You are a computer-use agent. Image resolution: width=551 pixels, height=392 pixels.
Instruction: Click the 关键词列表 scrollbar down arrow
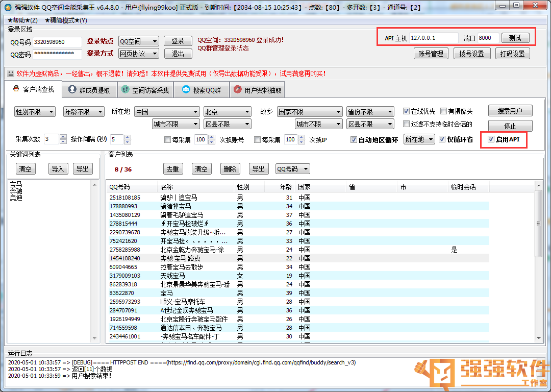point(94,338)
